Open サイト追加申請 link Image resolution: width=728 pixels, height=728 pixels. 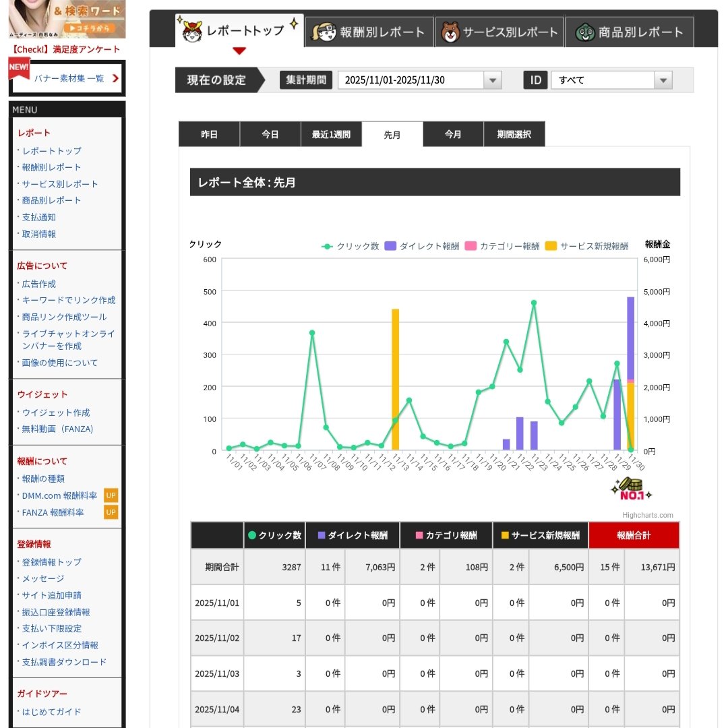pos(51,595)
